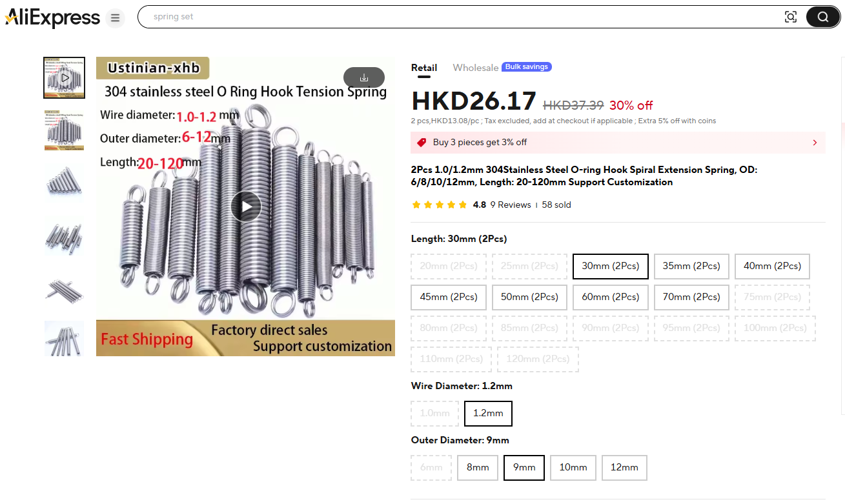Play the product video in main image
The height and width of the screenshot is (504, 845).
point(246,207)
